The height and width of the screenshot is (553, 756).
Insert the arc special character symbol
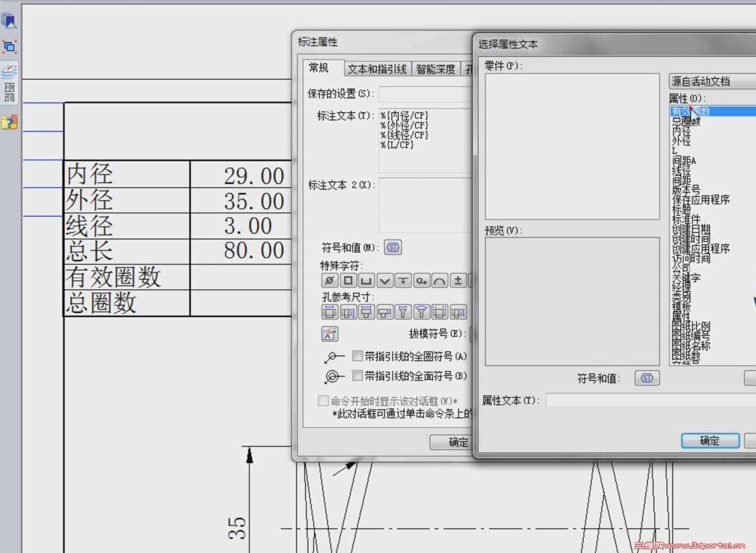coord(440,281)
